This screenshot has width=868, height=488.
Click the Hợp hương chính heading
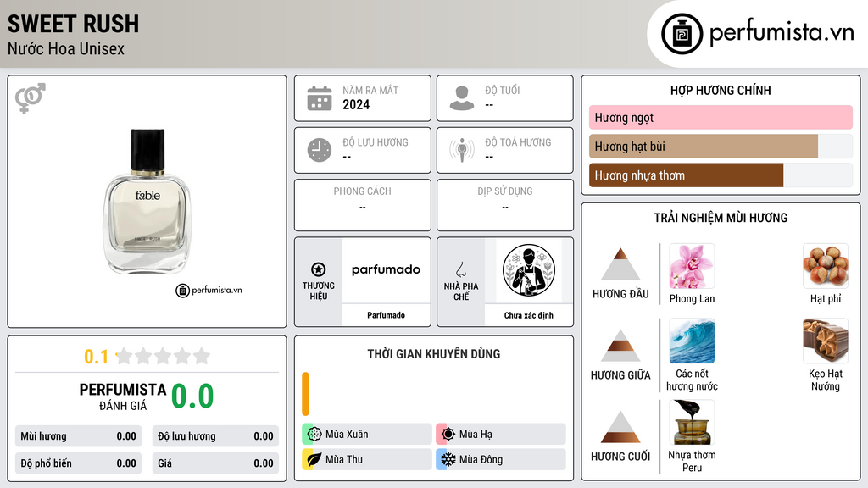pyautogui.click(x=721, y=90)
